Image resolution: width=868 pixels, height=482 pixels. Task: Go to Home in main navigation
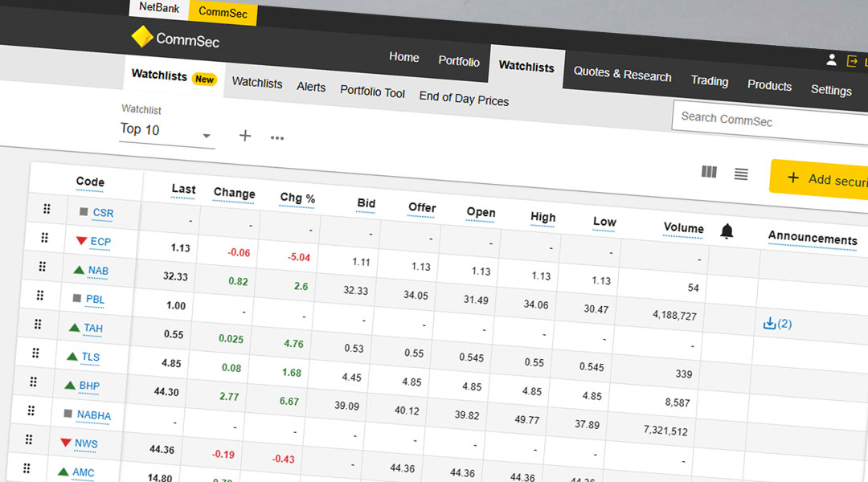click(403, 57)
